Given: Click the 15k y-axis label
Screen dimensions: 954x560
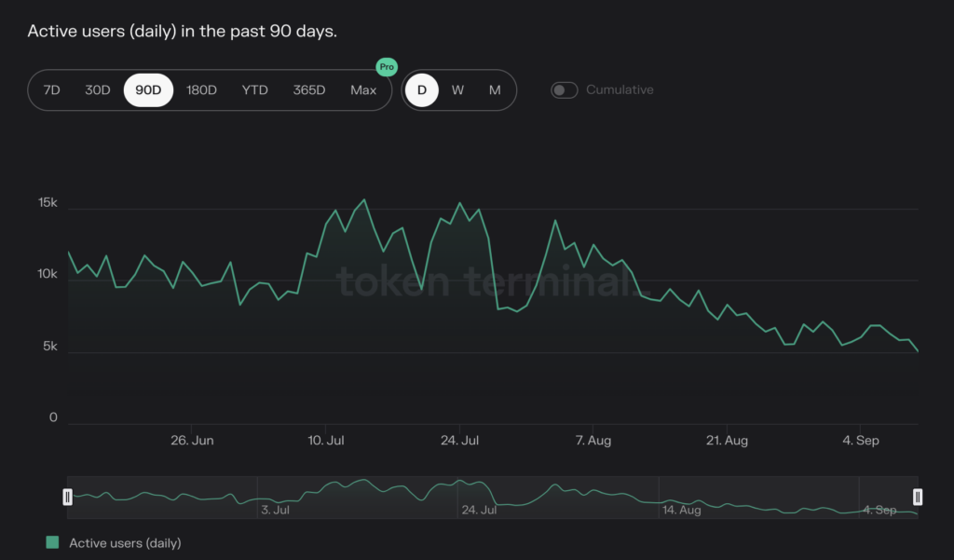Looking at the screenshot, I should tap(48, 203).
